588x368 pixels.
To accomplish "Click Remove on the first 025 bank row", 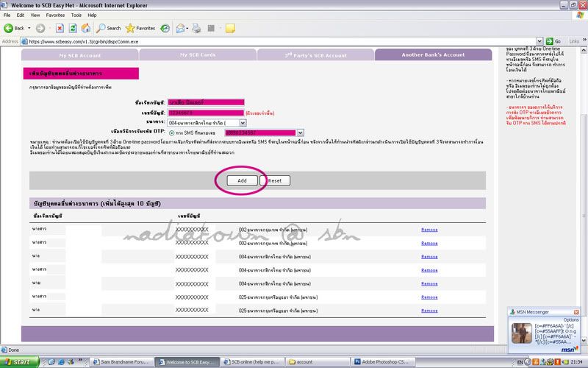I will tap(429, 297).
